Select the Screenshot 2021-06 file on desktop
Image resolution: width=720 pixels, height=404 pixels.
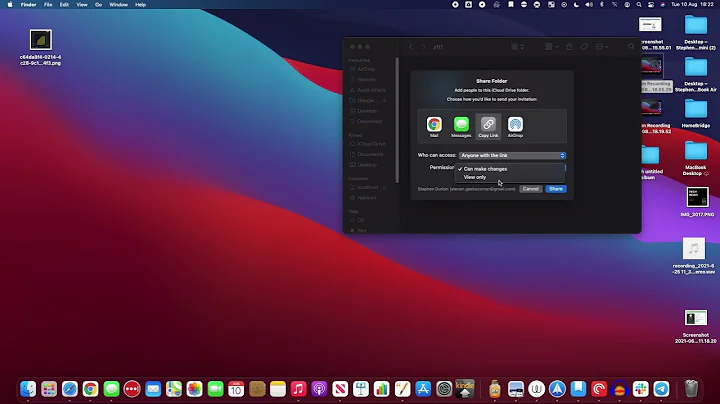point(696,326)
